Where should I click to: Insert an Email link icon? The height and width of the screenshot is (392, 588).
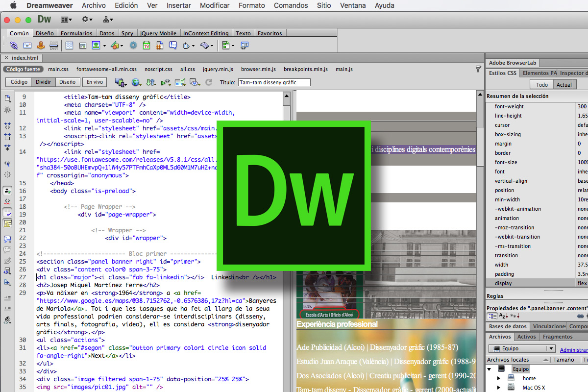(x=27, y=46)
